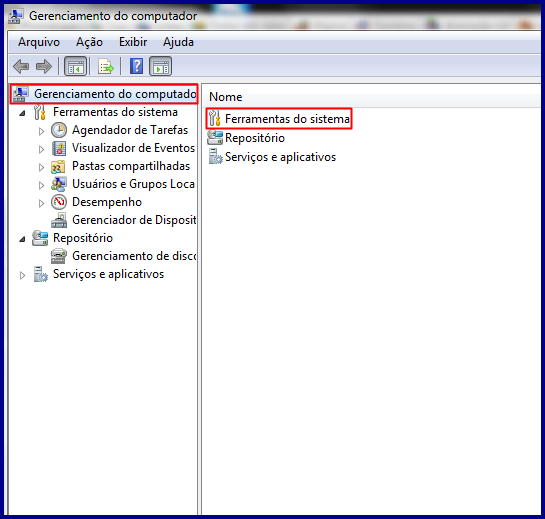Click the gauge icon of Desempenho
545x519 pixels.
tap(59, 202)
